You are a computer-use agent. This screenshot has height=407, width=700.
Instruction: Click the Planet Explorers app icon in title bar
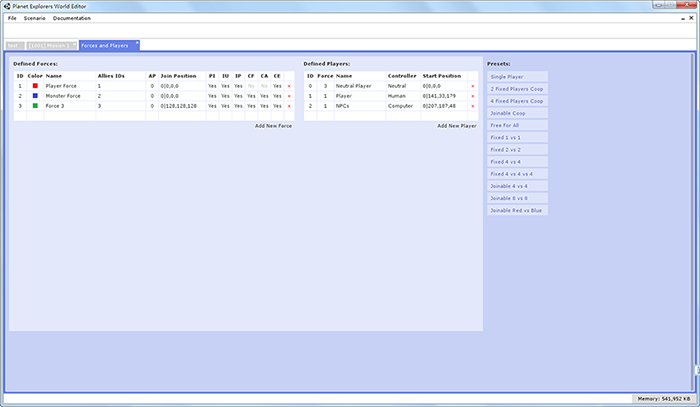[7, 6]
